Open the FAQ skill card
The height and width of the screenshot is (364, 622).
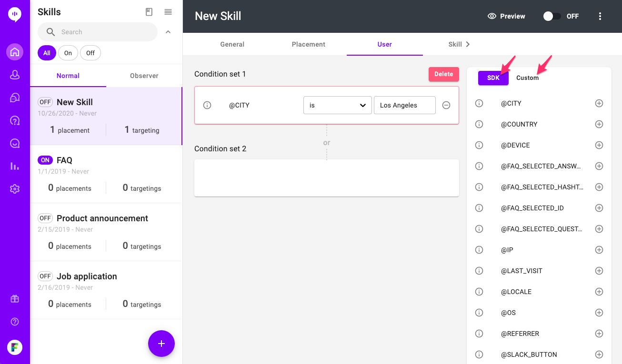tap(106, 174)
